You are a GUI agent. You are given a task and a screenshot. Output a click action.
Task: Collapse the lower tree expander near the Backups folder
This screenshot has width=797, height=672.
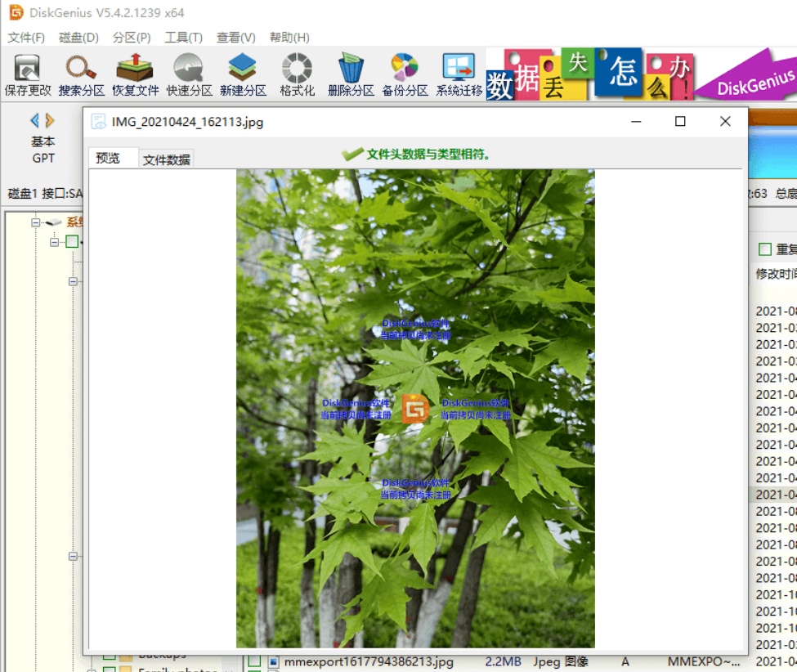click(x=73, y=557)
